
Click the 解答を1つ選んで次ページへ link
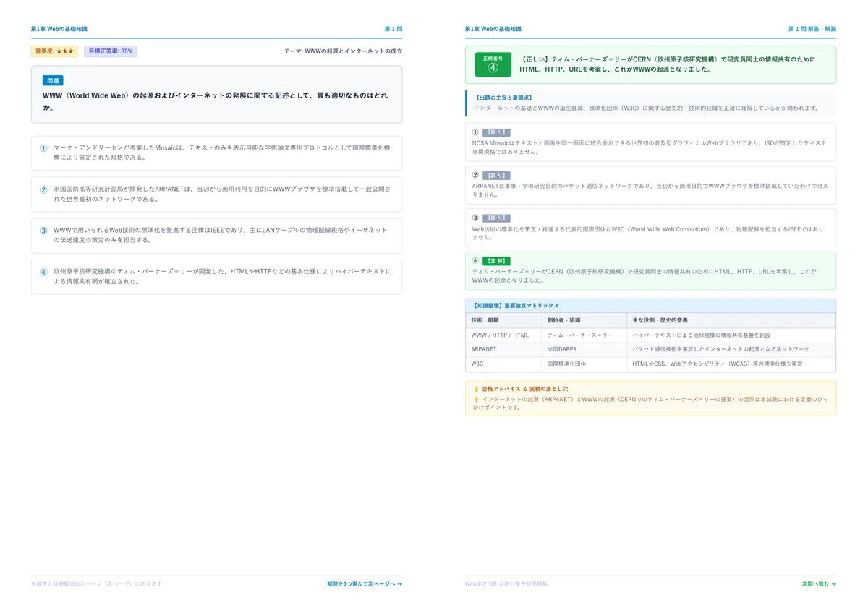(x=365, y=583)
